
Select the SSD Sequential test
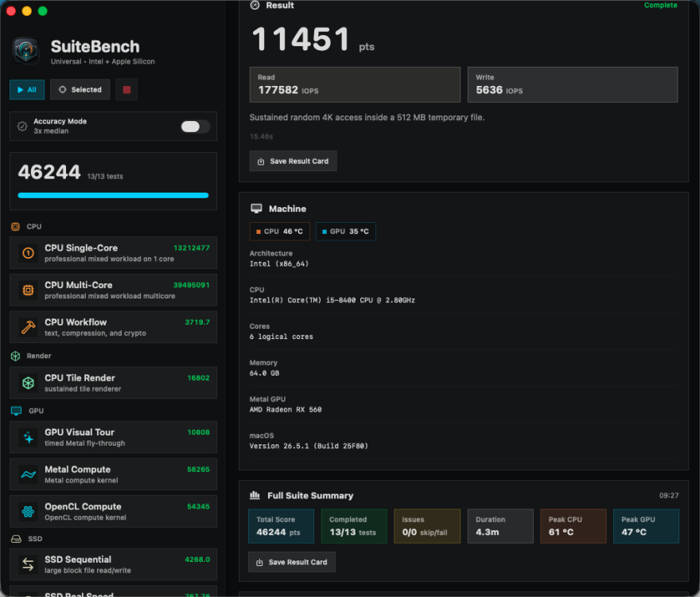114,564
